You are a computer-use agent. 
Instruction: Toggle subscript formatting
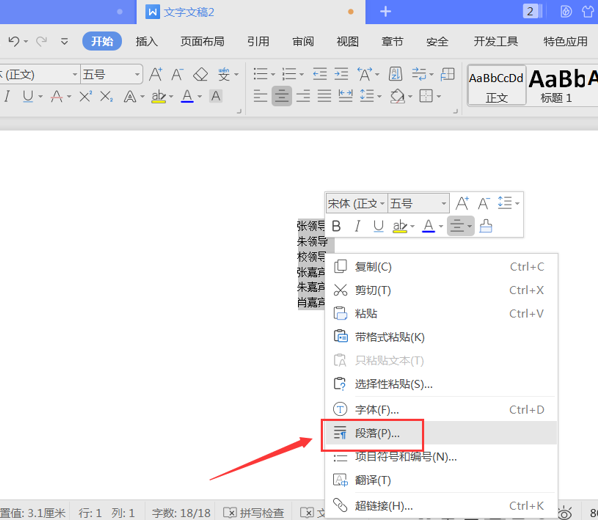(x=106, y=96)
